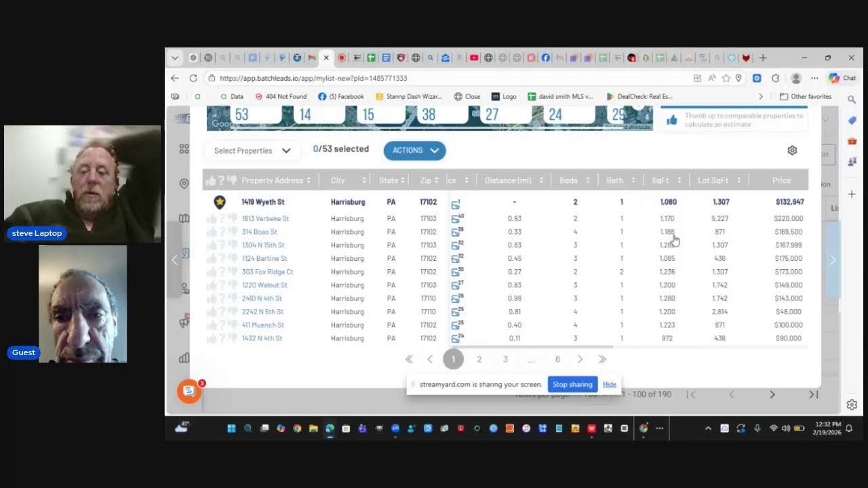The image size is (868, 488).
Task: Go to page 6 of comparables
Action: click(x=557, y=359)
